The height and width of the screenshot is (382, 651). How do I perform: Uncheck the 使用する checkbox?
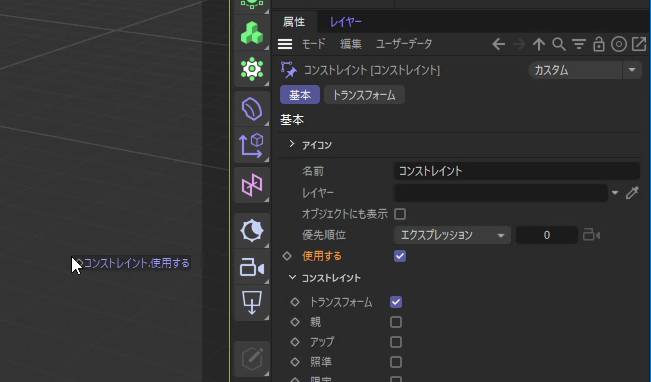tap(400, 256)
